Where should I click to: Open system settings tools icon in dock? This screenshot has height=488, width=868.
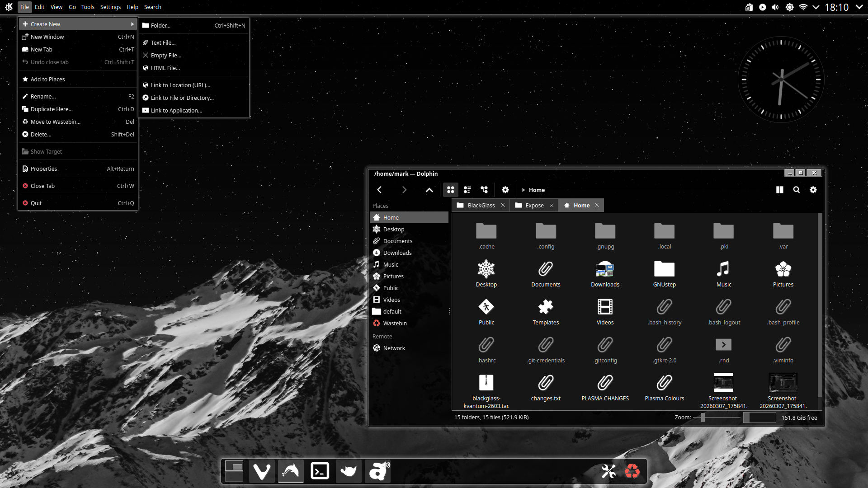click(609, 471)
